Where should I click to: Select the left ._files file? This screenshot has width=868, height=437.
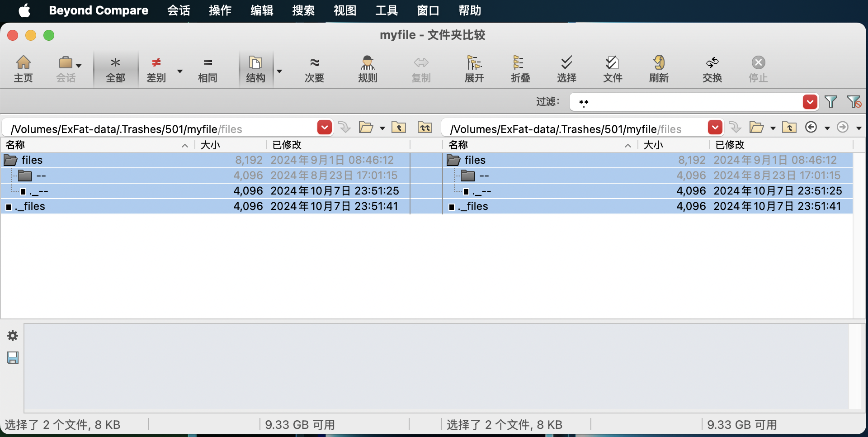205,206
